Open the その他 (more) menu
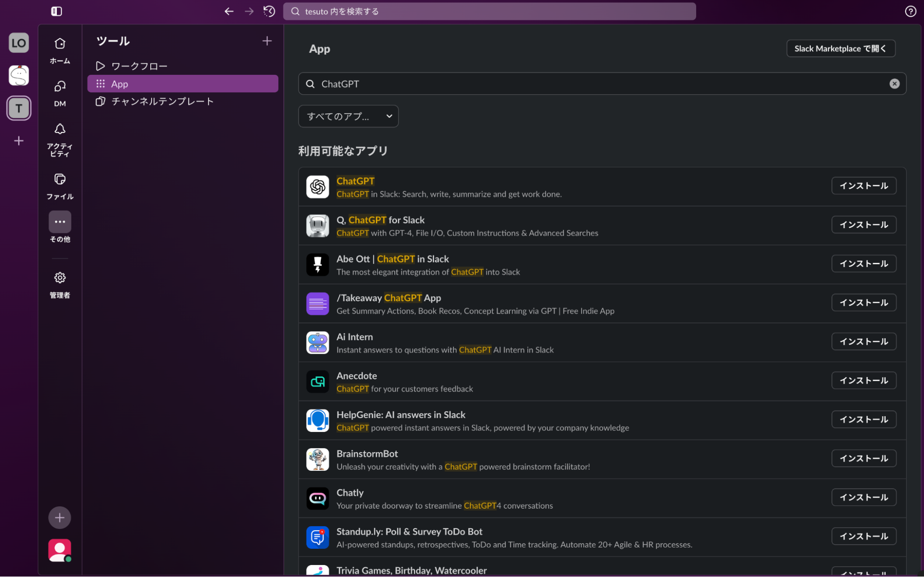This screenshot has width=924, height=577. (x=59, y=221)
